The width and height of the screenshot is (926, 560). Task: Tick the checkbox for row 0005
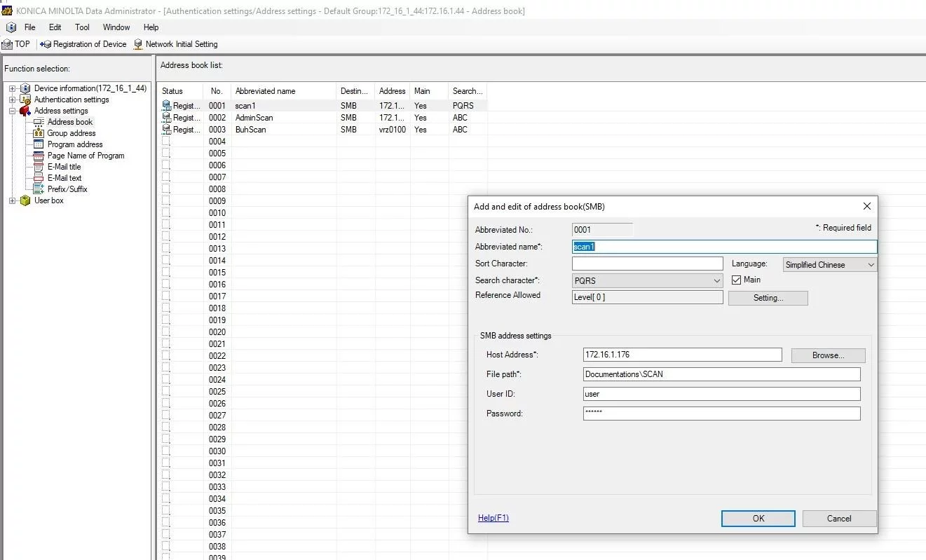166,153
